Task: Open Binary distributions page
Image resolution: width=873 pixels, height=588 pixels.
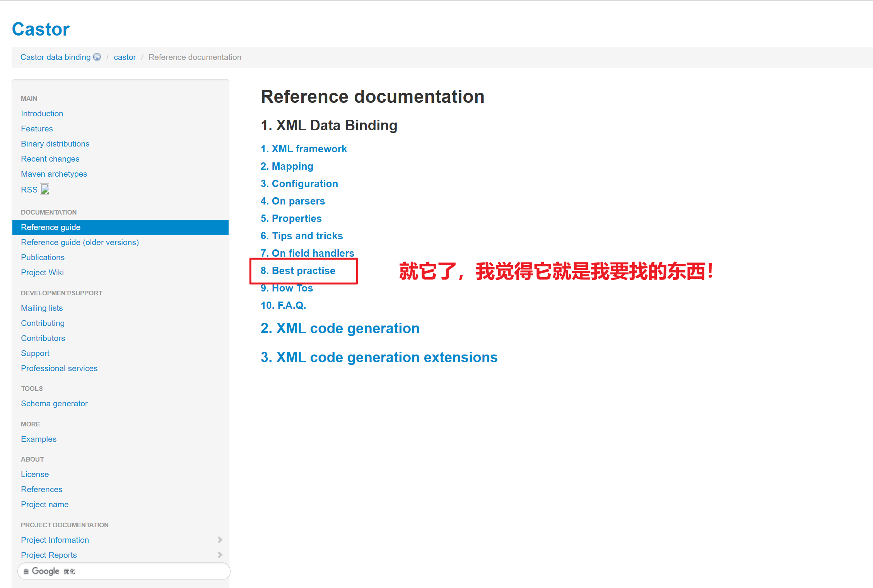Action: (55, 144)
